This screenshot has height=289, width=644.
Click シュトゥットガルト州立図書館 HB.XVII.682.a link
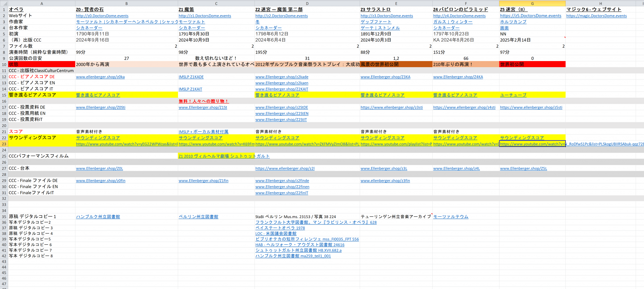click(298, 250)
